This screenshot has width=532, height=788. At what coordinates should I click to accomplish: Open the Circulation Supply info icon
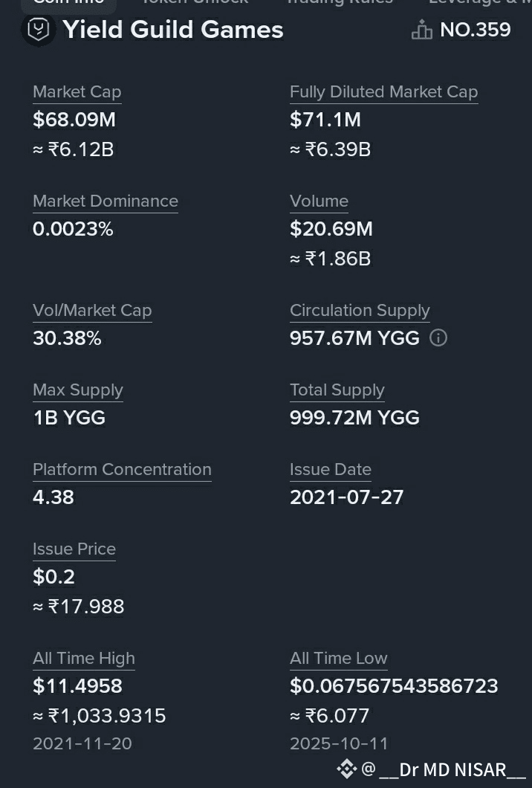(438, 338)
